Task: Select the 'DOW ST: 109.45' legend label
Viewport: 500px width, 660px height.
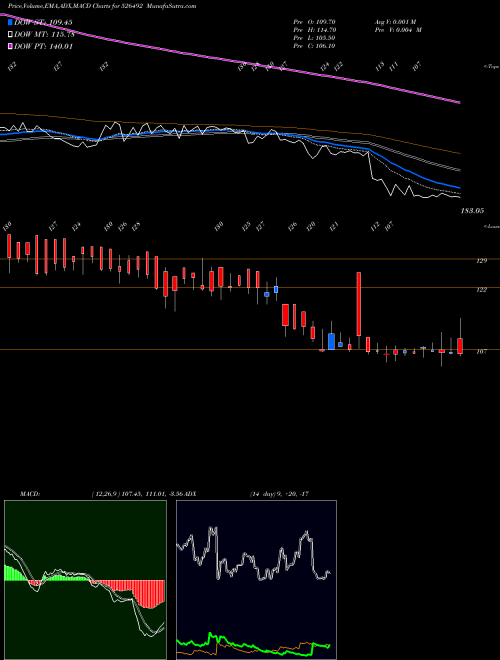Action: (43, 22)
